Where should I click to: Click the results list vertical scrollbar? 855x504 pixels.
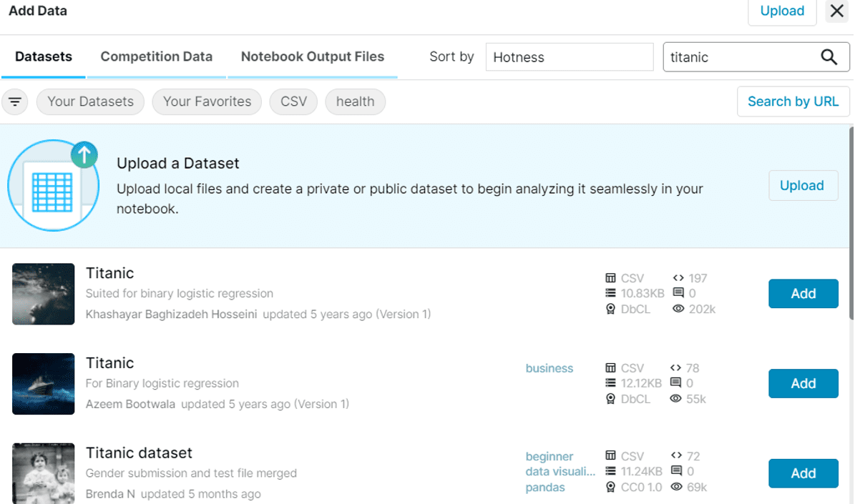pyautogui.click(x=851, y=223)
